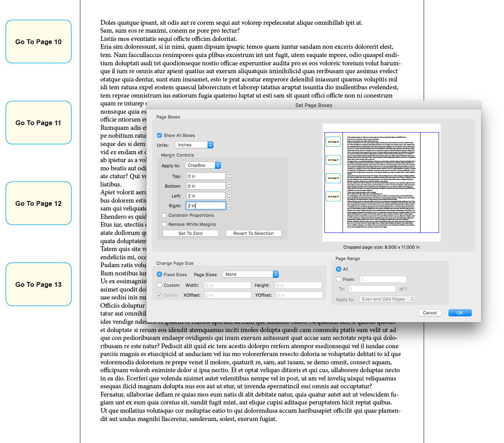Toggle the Center checkbox

click(159, 295)
